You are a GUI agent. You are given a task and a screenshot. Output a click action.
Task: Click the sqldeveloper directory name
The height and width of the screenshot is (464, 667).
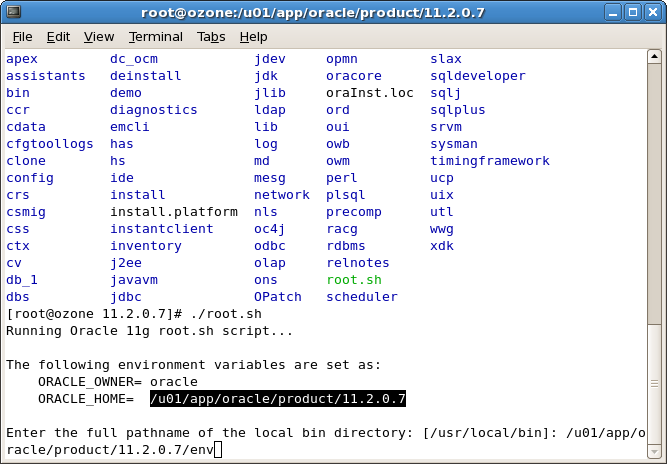[478, 76]
